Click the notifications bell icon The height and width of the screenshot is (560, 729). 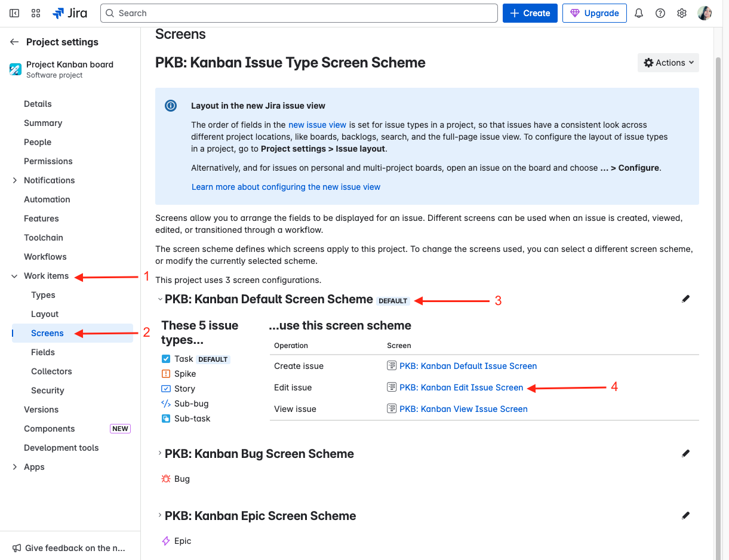point(639,13)
